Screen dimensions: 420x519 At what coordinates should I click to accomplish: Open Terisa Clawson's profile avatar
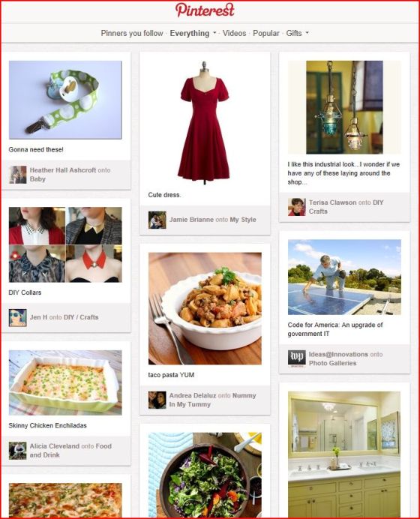296,207
